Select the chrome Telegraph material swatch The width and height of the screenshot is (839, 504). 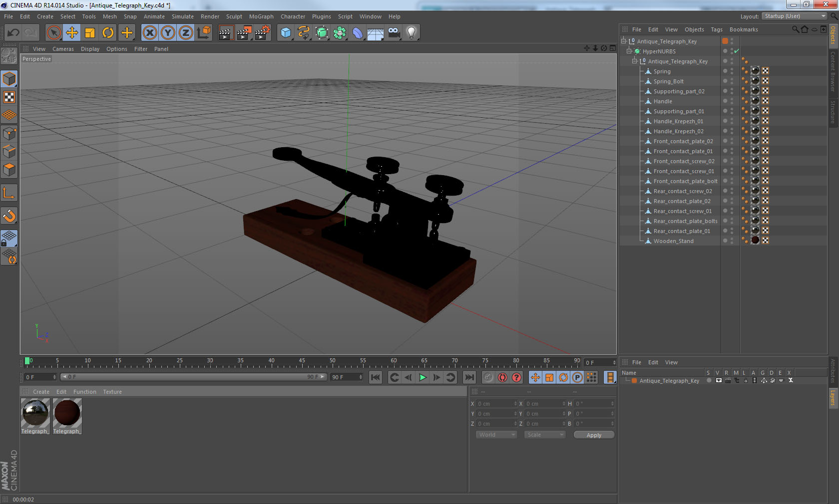tap(35, 413)
